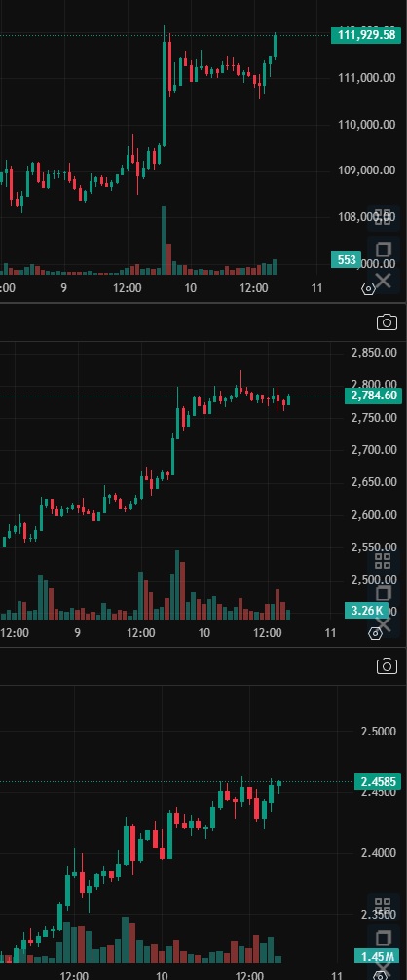Image resolution: width=407 pixels, height=980 pixels.
Task: Click the date label 11 on middle chart
Action: (330, 633)
